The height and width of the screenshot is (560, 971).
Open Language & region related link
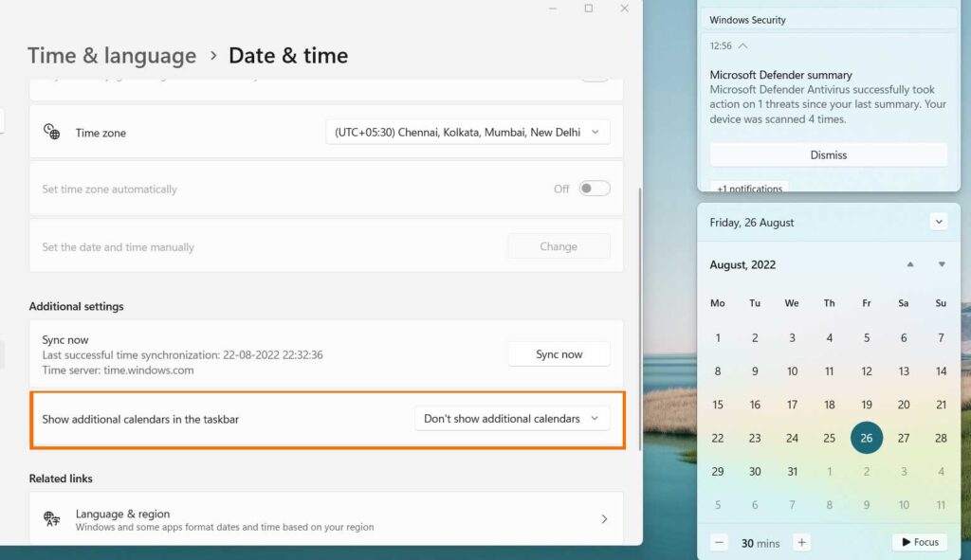coord(326,519)
